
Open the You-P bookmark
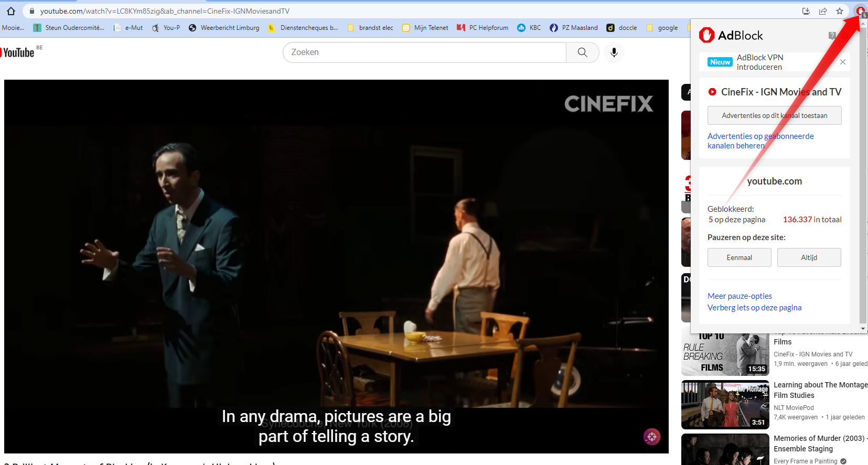pyautogui.click(x=166, y=28)
